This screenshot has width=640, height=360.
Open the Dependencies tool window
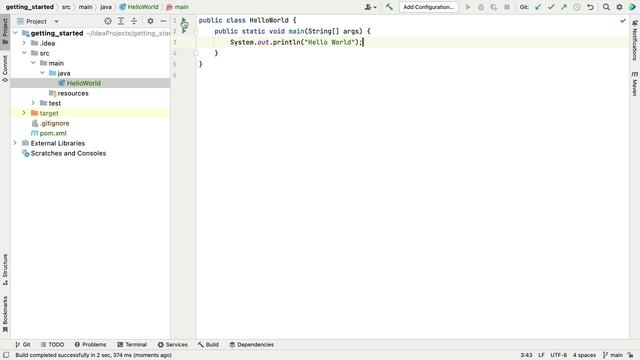click(251, 344)
